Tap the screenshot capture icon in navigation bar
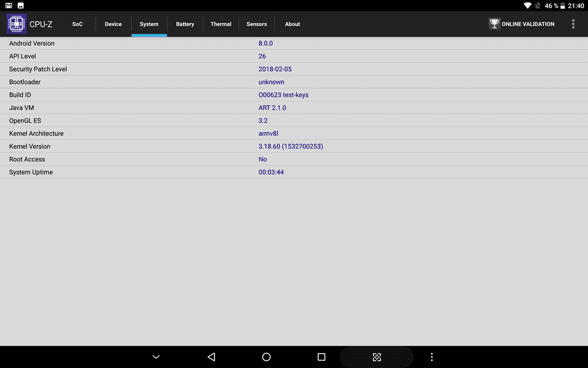Screen dimensions: 588x368 (377, 357)
